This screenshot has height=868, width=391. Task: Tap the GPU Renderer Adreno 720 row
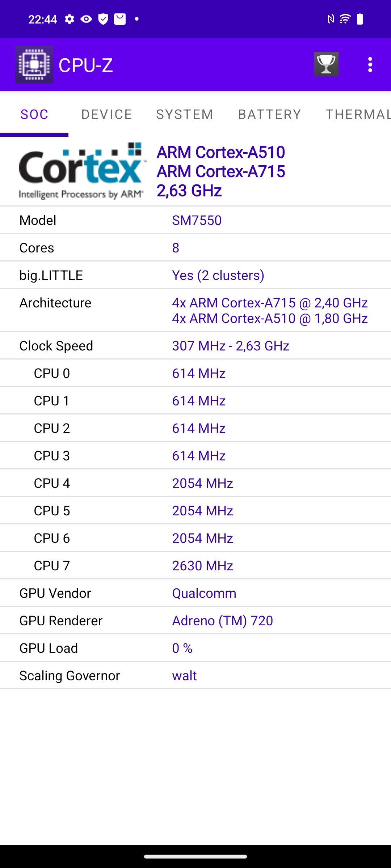195,621
